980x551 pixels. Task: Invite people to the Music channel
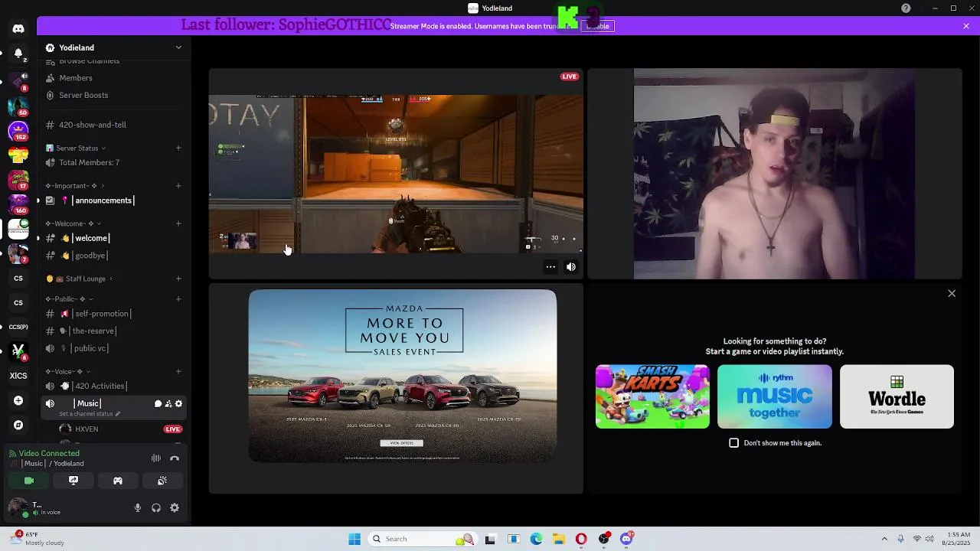(x=168, y=403)
